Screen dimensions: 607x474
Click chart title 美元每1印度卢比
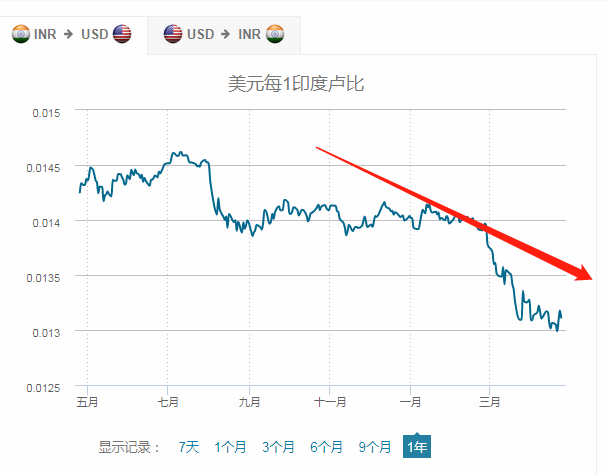coord(296,84)
